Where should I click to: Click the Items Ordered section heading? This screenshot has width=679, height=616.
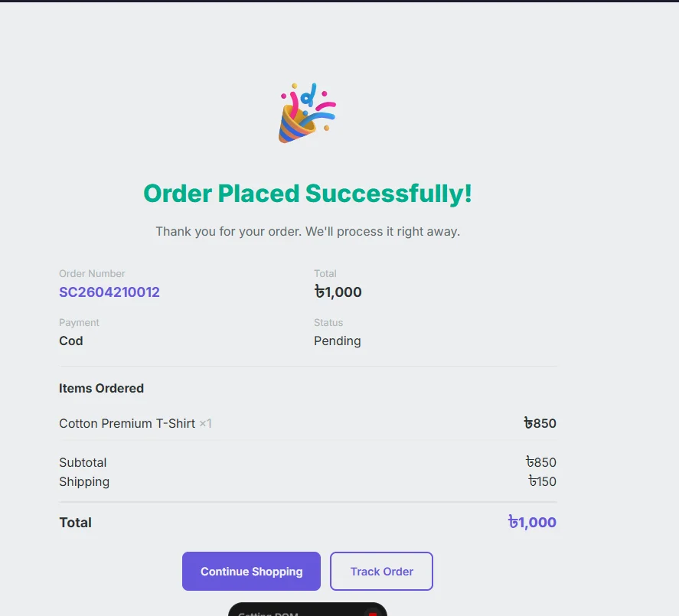pyautogui.click(x=101, y=388)
